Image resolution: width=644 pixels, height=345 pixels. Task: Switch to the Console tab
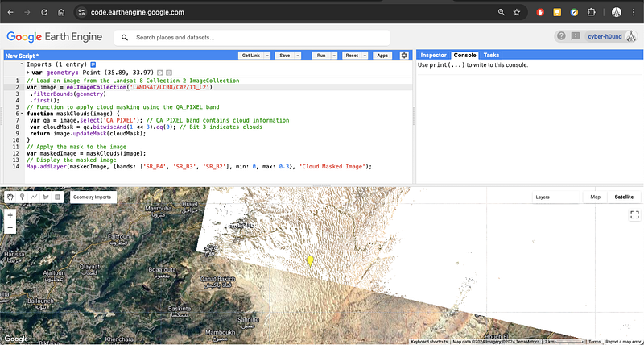coord(465,55)
